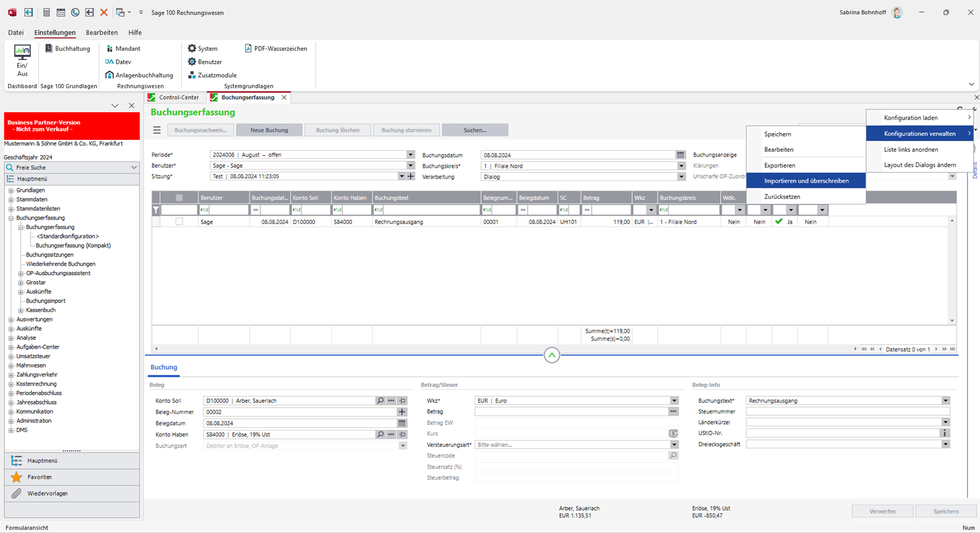Open the Buchungsdatum calendar picker
Image resolution: width=980 pixels, height=533 pixels.
coord(680,155)
